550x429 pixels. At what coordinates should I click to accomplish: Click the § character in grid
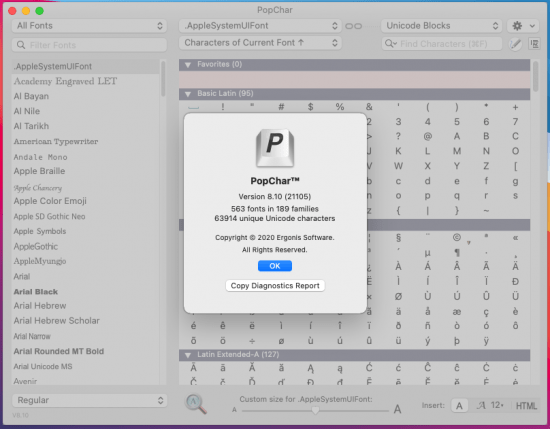tap(398, 238)
